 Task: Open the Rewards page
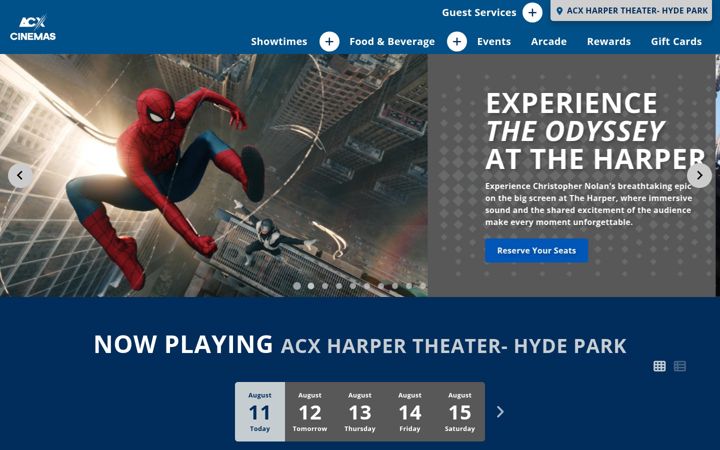(x=609, y=41)
